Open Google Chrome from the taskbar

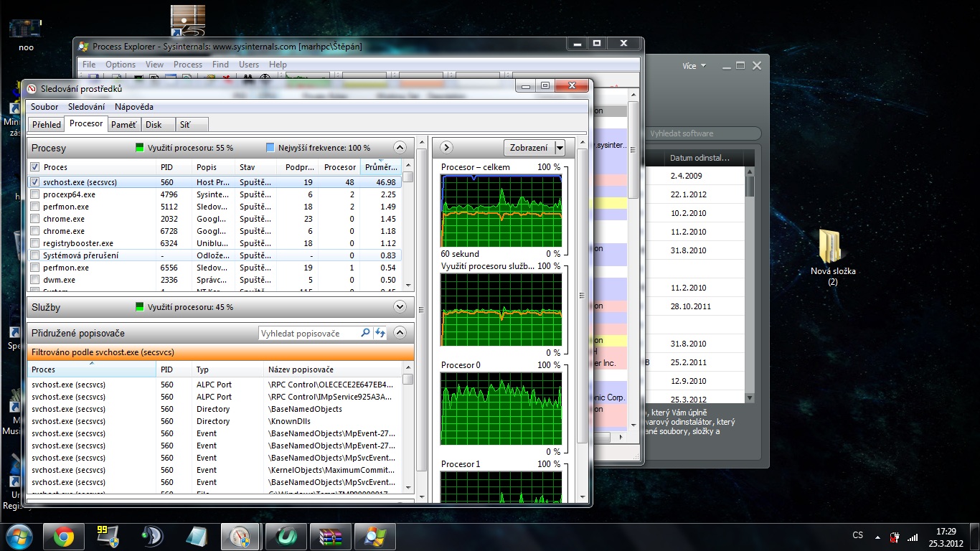(x=63, y=536)
